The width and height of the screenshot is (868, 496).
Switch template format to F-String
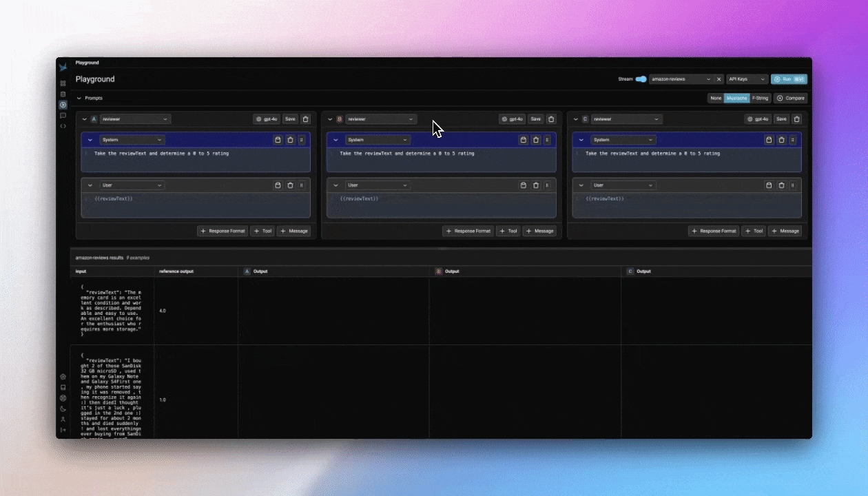[x=761, y=98]
